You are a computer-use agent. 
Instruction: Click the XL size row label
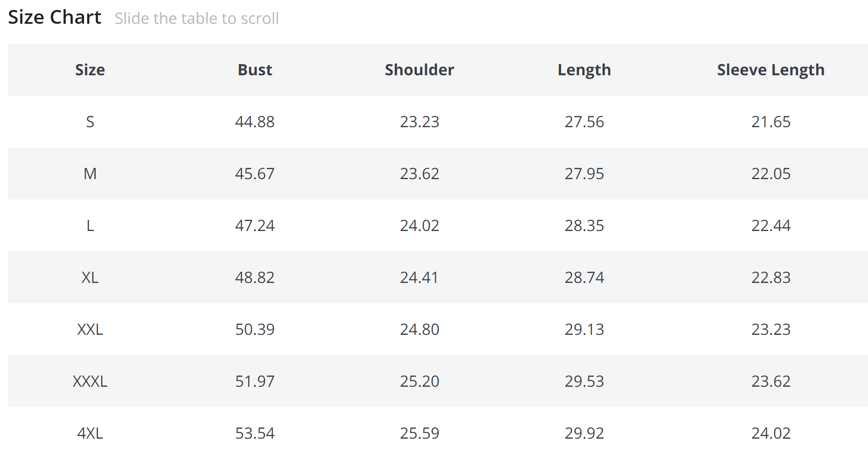click(90, 277)
